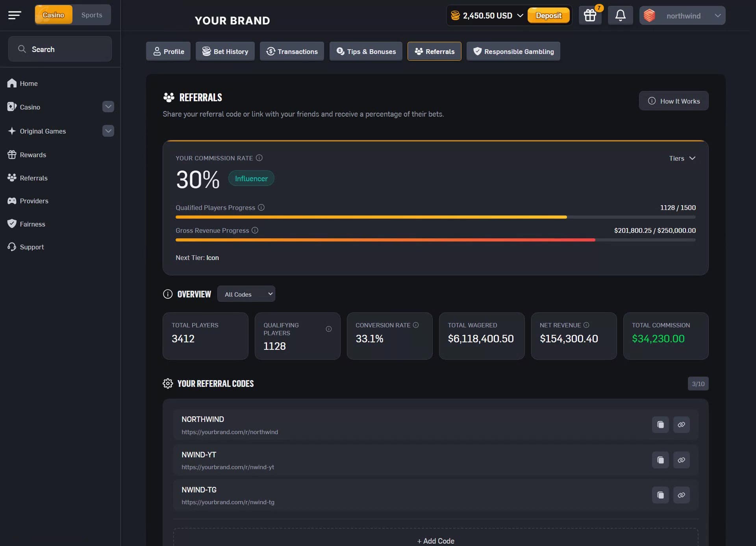Copy the NWIND-YT referral code
Screen dimensions: 756x546
(x=660, y=460)
